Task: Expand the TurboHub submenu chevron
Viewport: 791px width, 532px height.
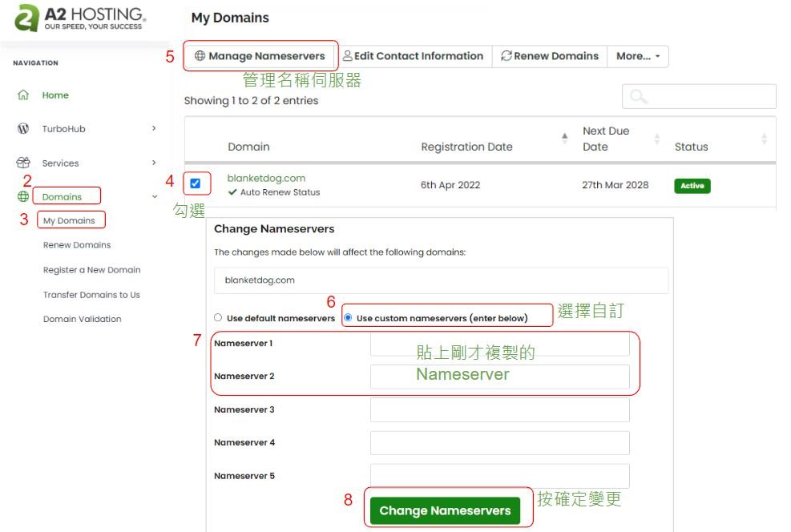Action: point(155,128)
